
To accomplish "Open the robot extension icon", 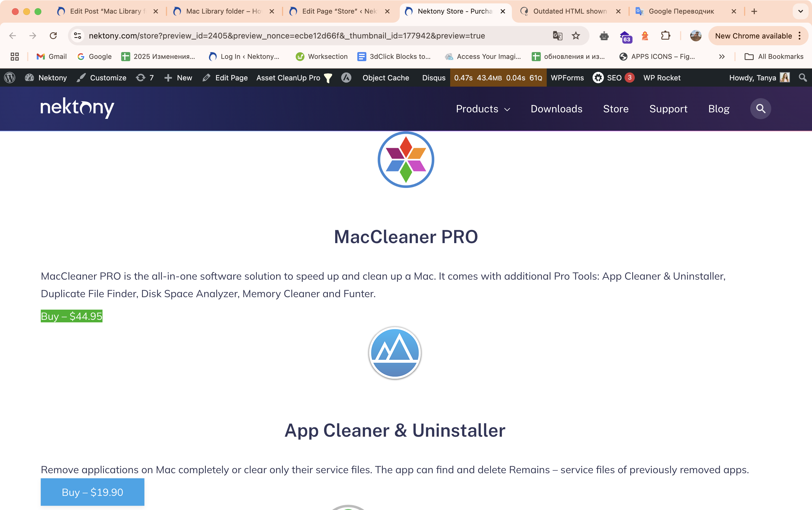I will pos(604,36).
